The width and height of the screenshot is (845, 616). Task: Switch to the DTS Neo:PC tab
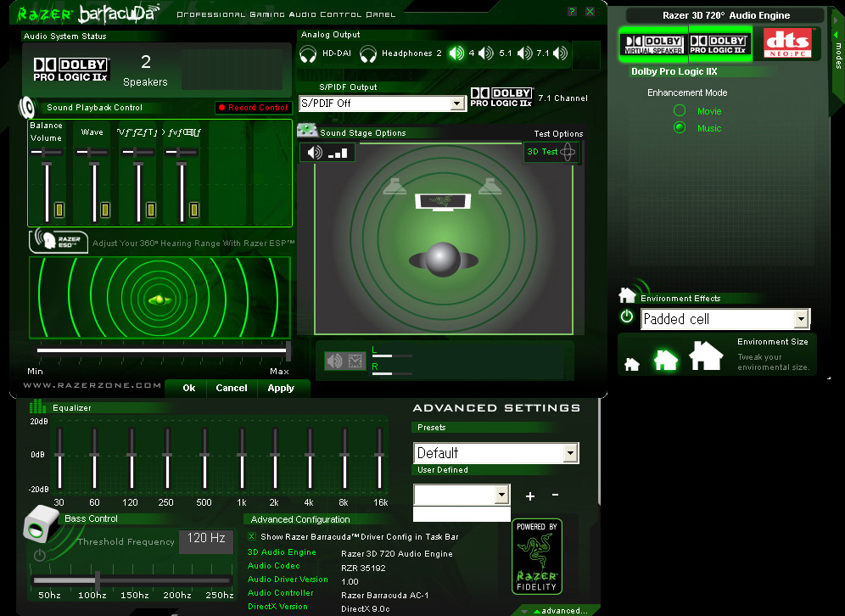[786, 42]
